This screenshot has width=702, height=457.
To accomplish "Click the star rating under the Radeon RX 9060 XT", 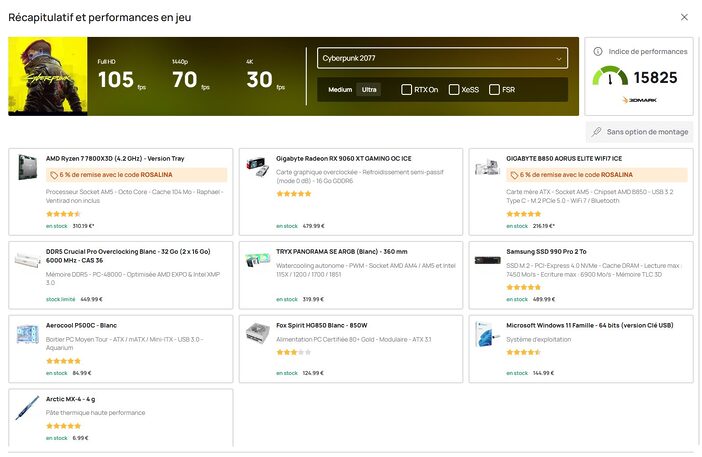I will 294,194.
